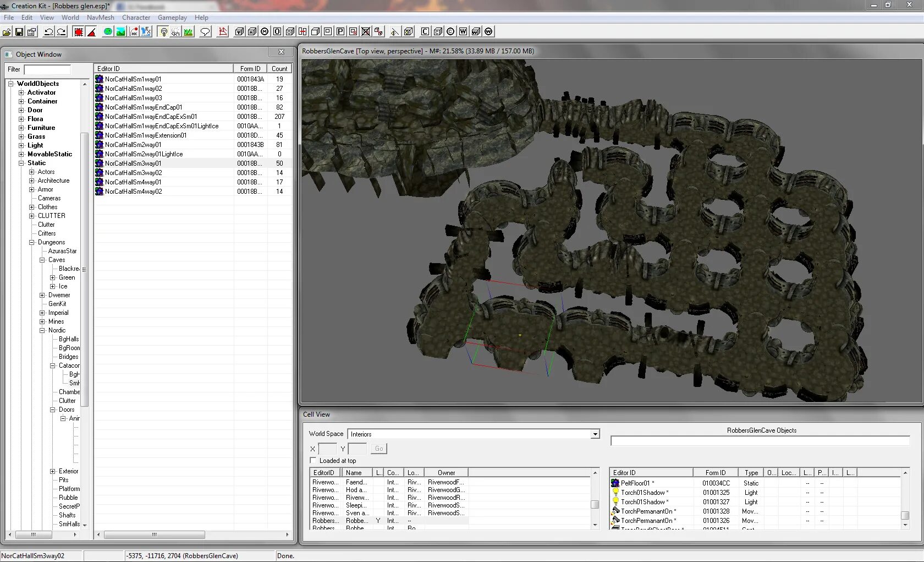Open the NavMesh menu
This screenshot has height=562, width=924.
coord(101,18)
